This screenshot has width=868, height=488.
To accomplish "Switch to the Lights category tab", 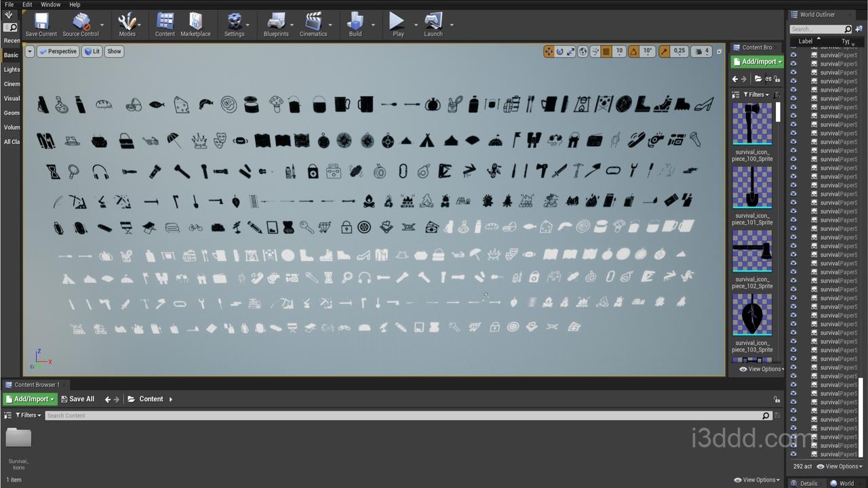I will (12, 70).
